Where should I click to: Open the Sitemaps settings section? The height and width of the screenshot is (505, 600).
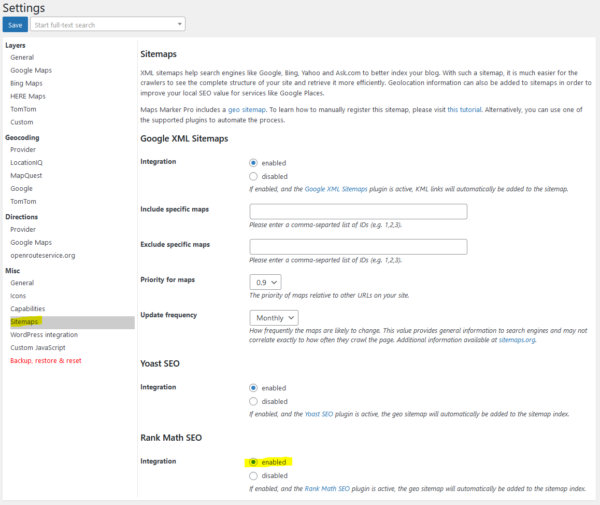[x=25, y=322]
